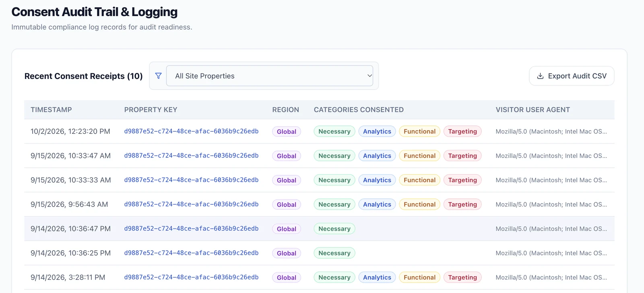Screen dimensions: 644x293
Task: Click the Necessary tag in the 12:23:20 PM row
Action: coord(334,131)
